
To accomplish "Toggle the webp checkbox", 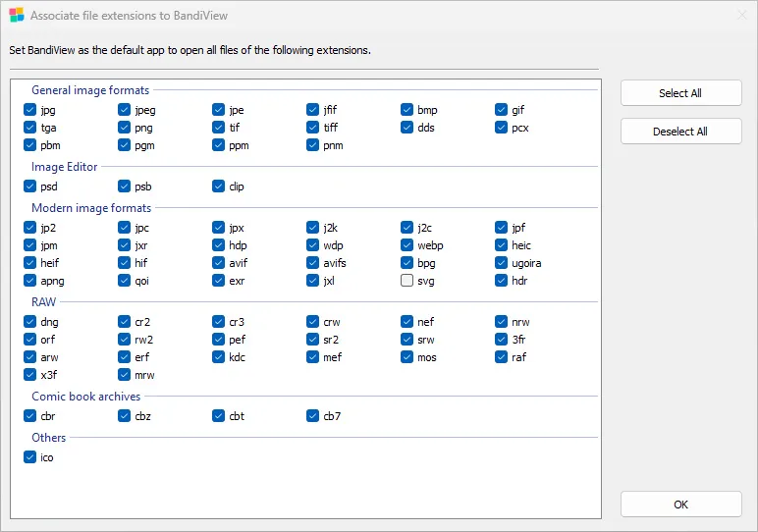I will (407, 245).
